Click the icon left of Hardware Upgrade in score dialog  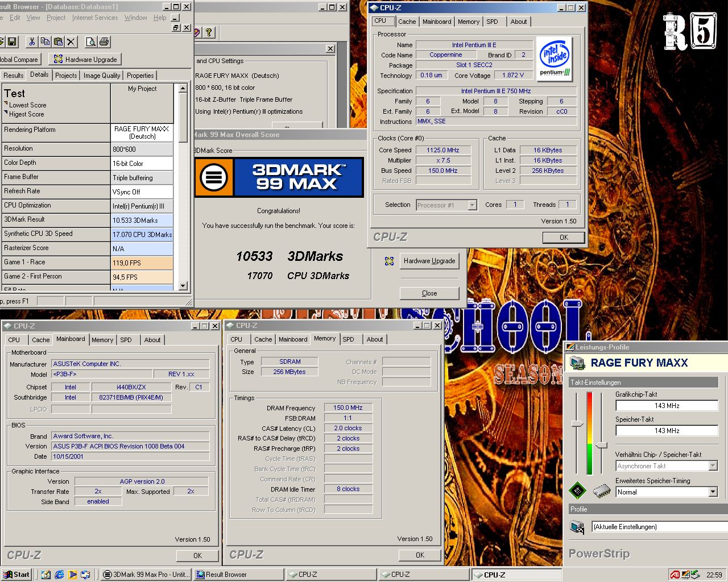(389, 261)
